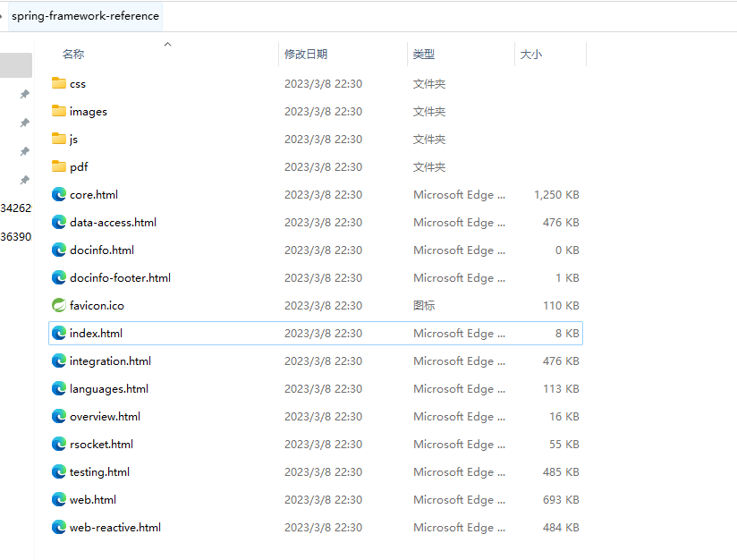Click the Edge icon of data-access.html

pos(59,222)
